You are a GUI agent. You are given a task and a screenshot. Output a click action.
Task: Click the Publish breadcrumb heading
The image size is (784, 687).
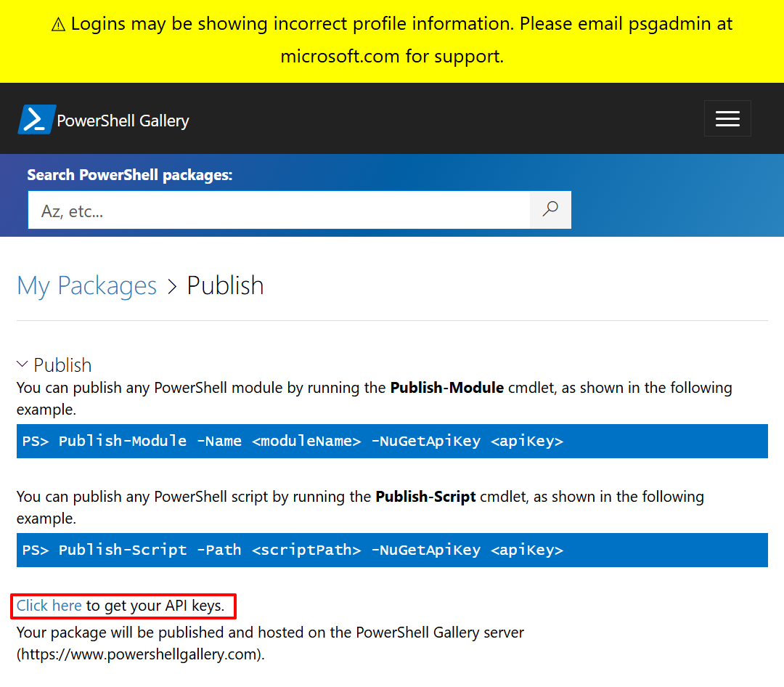pyautogui.click(x=225, y=285)
